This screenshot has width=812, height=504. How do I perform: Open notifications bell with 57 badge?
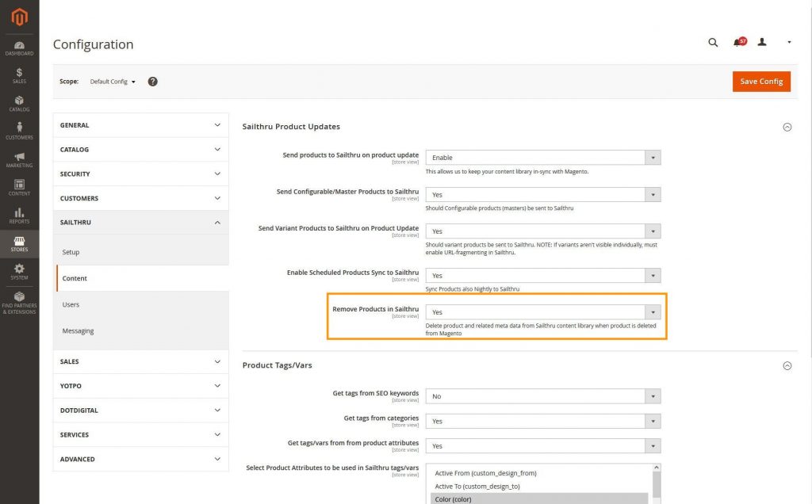737,43
